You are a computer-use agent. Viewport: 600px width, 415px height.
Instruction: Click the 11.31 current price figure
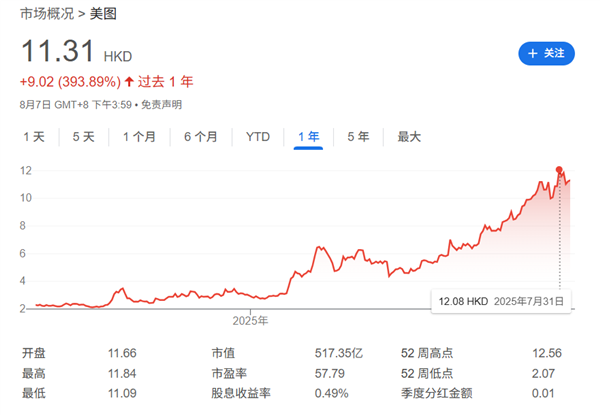pos(57,54)
